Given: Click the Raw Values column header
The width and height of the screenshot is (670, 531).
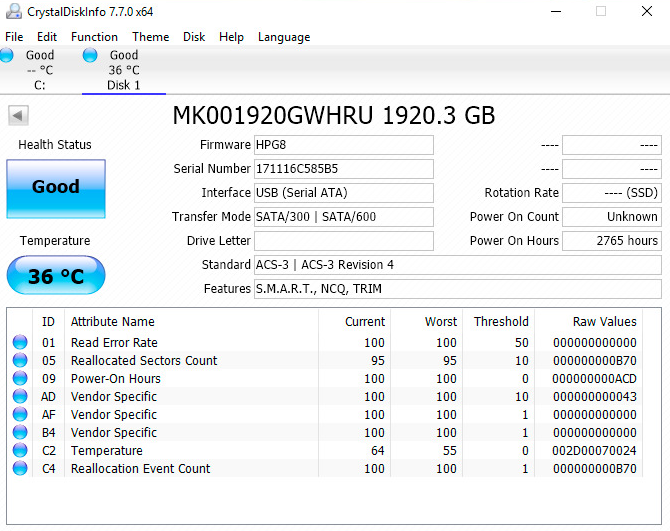Looking at the screenshot, I should 588,321.
